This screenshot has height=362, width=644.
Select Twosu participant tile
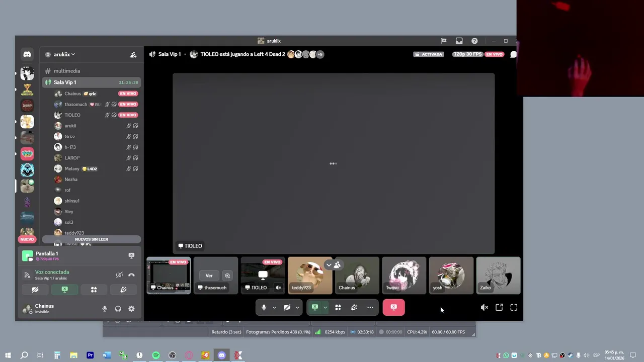pos(404,276)
